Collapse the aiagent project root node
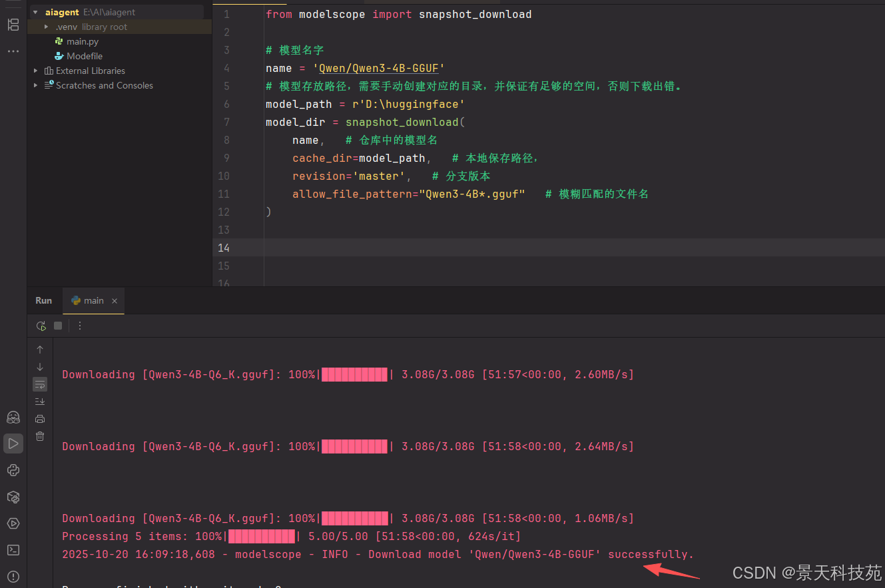885x588 pixels. 35,12
